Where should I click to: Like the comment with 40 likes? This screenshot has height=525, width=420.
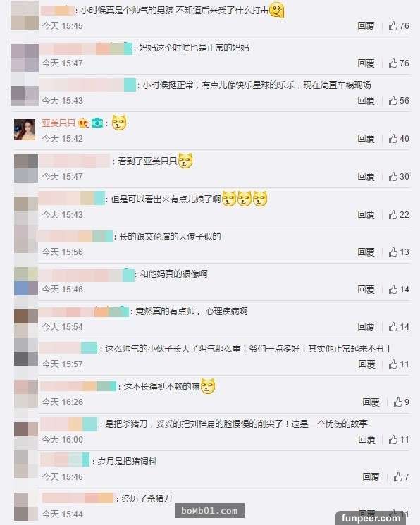[x=393, y=138]
